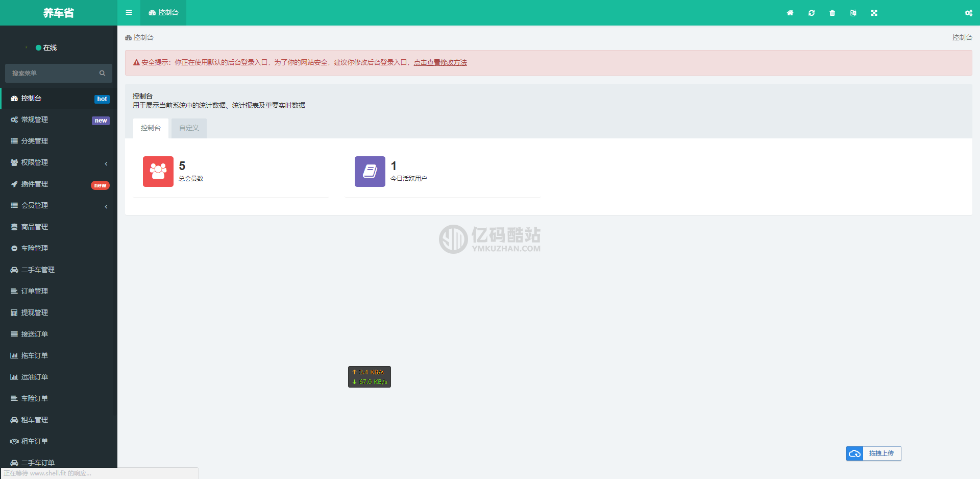Screen dimensions: 980x479
Task: Open 接送订单 sidebar item
Action: click(59, 334)
